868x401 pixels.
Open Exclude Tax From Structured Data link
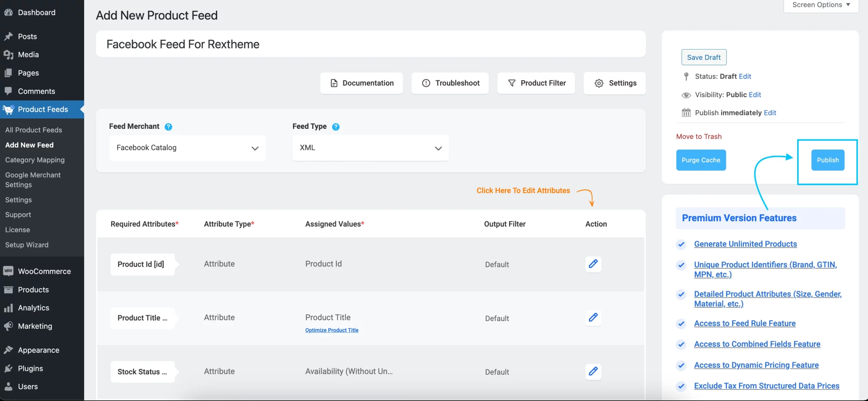767,386
